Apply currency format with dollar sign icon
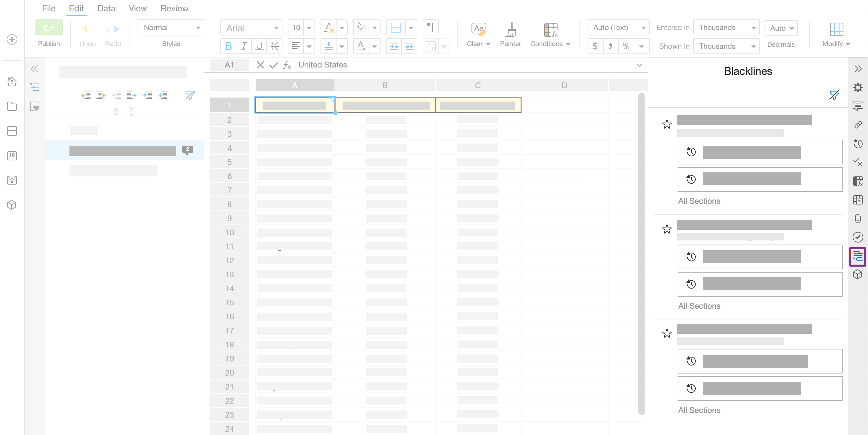Image resolution: width=868 pixels, height=435 pixels. point(595,46)
